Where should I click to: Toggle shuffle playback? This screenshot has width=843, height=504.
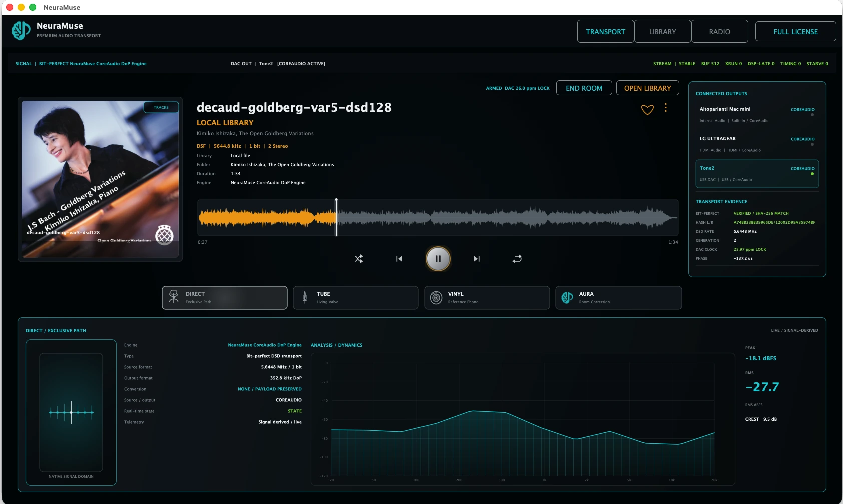(359, 259)
